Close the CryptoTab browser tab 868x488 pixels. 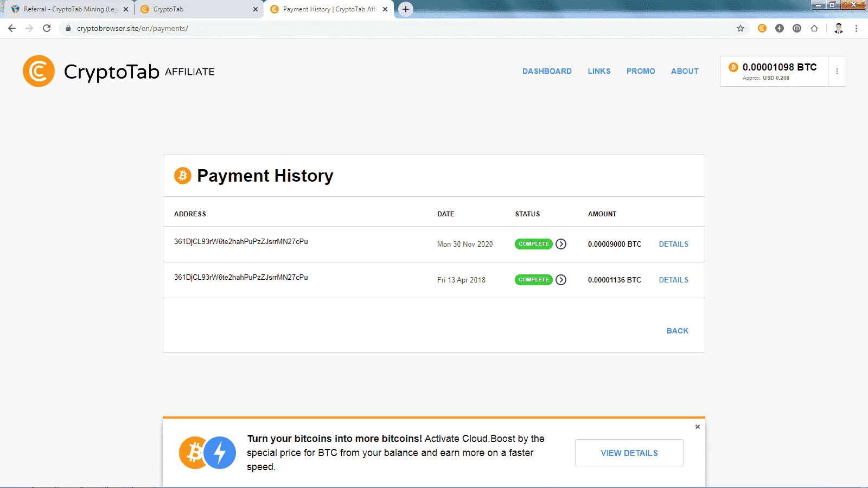(x=256, y=9)
